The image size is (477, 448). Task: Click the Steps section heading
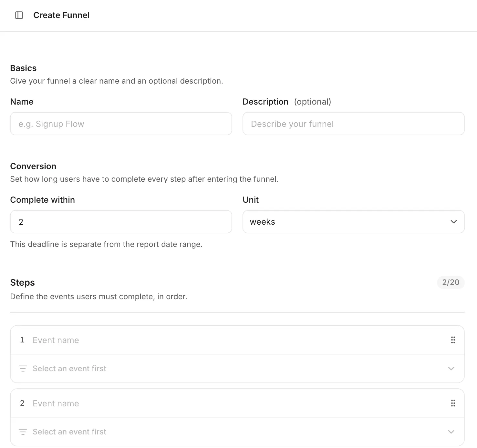pos(23,282)
